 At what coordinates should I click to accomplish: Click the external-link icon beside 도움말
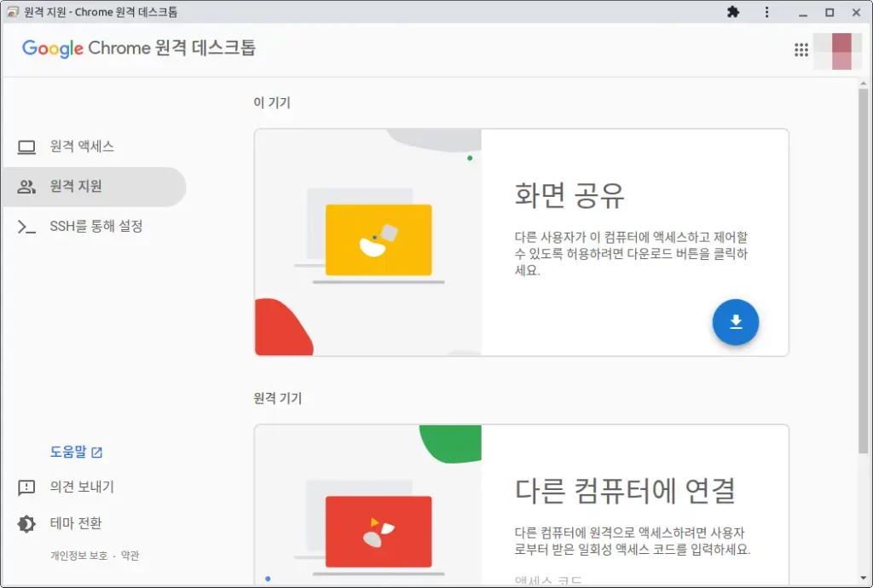(97, 453)
